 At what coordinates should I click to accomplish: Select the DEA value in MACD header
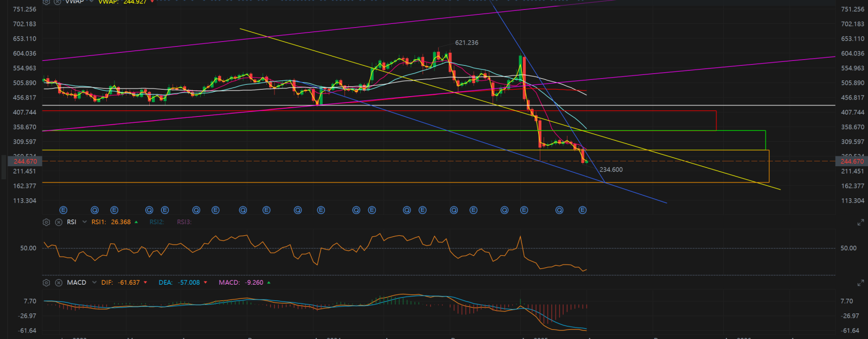[x=189, y=282]
